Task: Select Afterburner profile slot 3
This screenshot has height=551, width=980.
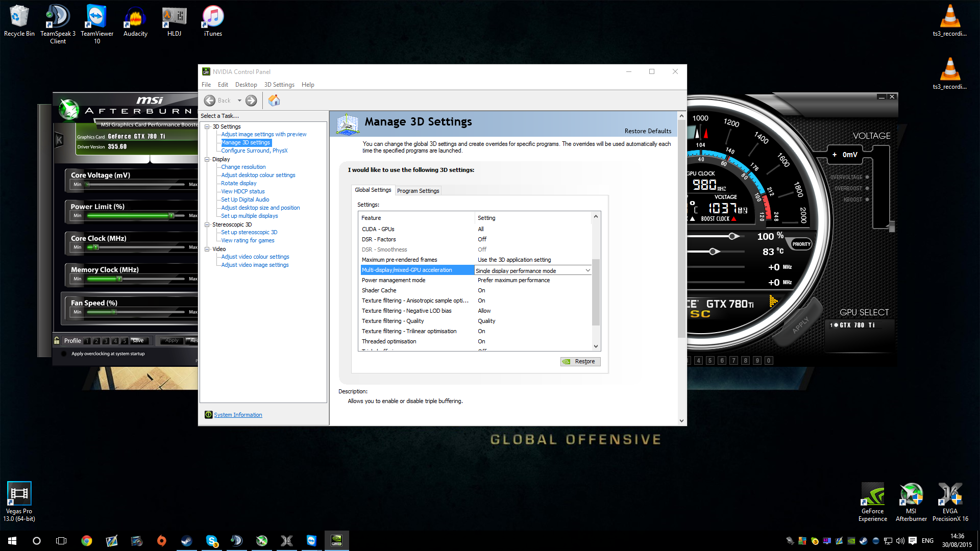Action: (x=106, y=341)
